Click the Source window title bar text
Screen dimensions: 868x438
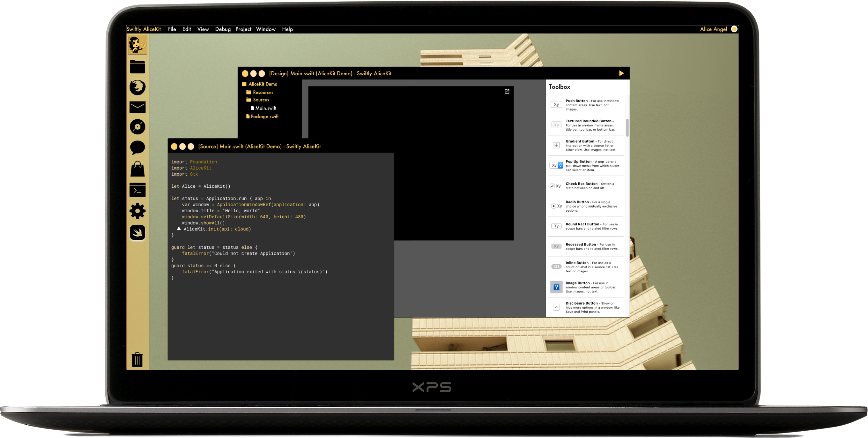click(x=259, y=146)
